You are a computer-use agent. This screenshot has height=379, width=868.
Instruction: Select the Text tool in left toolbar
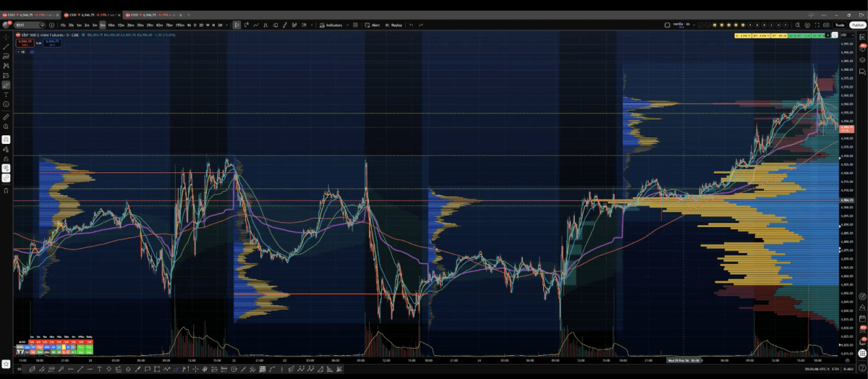(x=6, y=95)
